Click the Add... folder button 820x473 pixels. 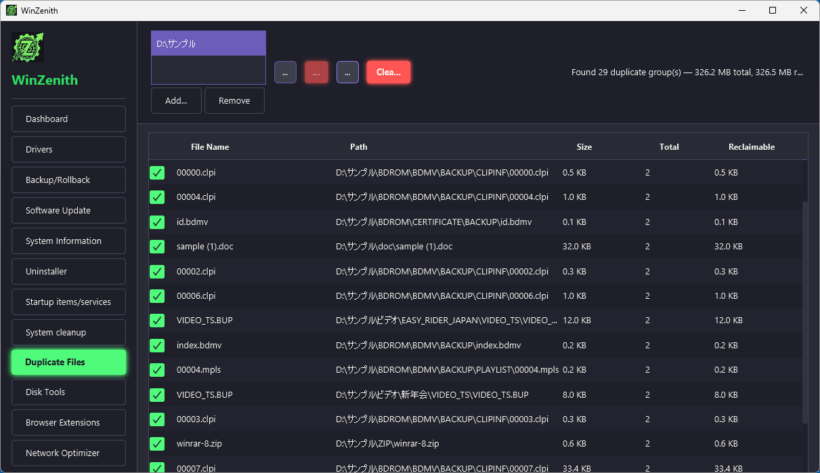click(176, 100)
